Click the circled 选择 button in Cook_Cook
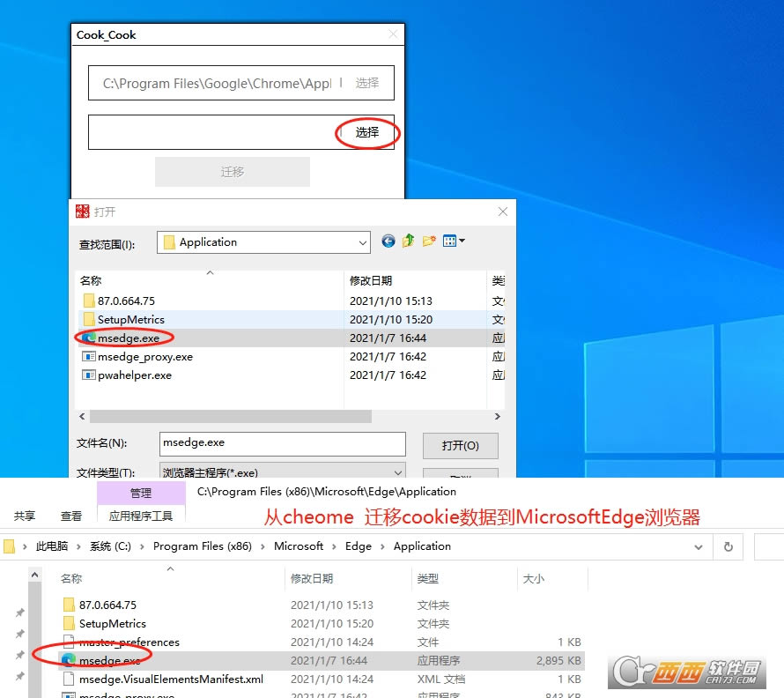This screenshot has height=698, width=784. 367,132
